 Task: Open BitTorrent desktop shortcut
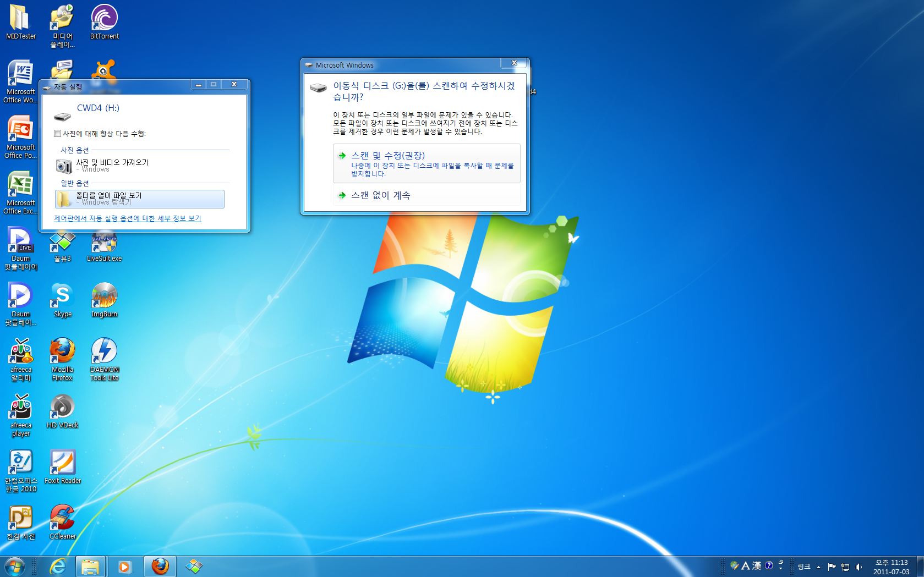tap(104, 22)
